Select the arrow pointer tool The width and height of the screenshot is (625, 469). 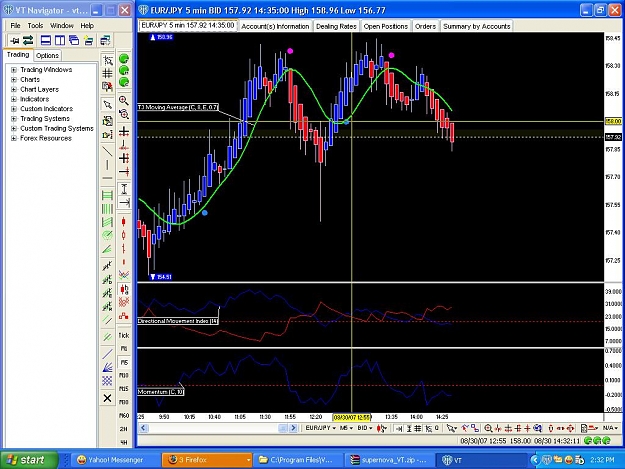pyautogui.click(x=107, y=104)
